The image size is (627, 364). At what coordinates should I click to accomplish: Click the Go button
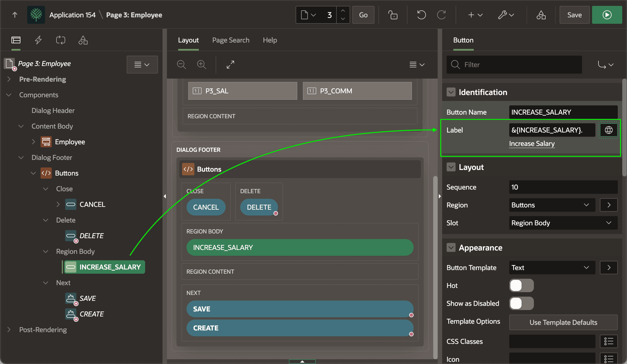(363, 15)
